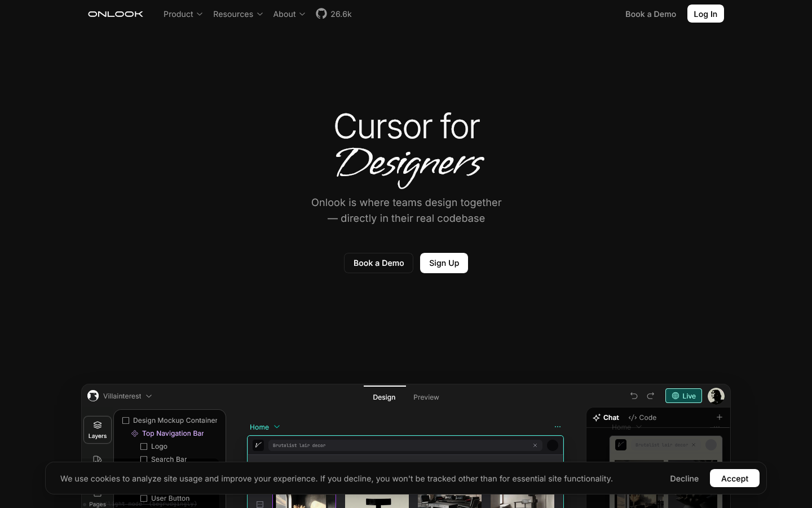Click the 26.6k GitHub stars count
This screenshot has width=812, height=508.
click(341, 14)
